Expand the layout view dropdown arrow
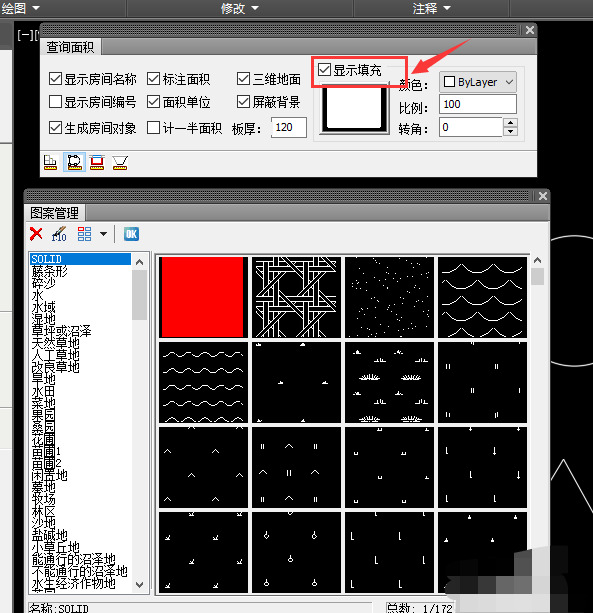The image size is (593, 613). click(x=103, y=234)
